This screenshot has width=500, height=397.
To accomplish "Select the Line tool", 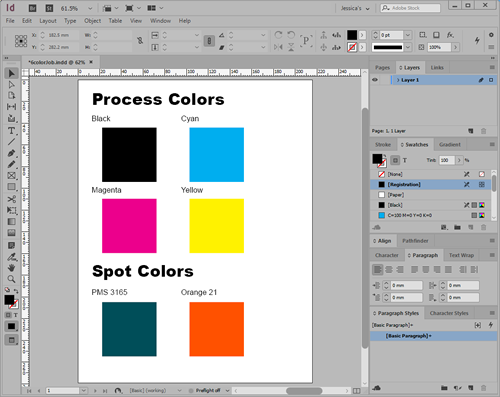I will [x=11, y=142].
